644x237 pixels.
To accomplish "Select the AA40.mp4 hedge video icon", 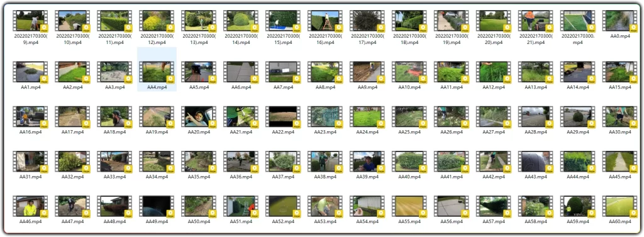I will point(409,162).
